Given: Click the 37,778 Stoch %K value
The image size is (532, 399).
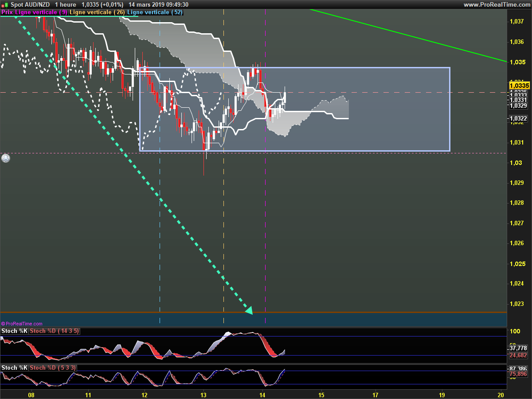Looking at the screenshot, I should [518, 348].
